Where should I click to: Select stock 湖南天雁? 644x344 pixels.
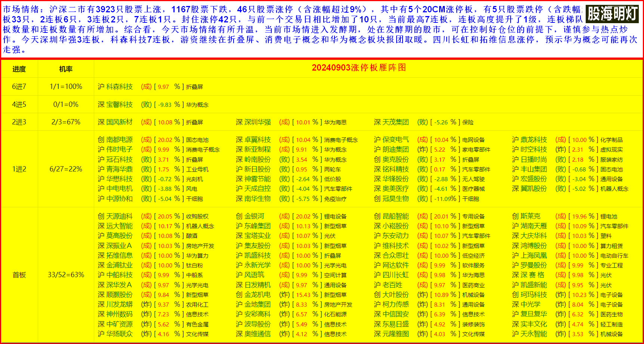tap(534, 226)
